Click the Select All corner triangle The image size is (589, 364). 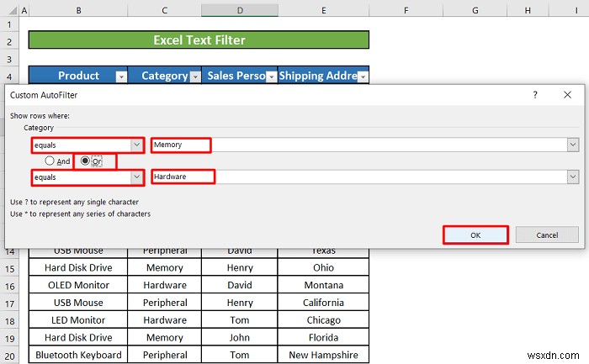click(x=13, y=10)
